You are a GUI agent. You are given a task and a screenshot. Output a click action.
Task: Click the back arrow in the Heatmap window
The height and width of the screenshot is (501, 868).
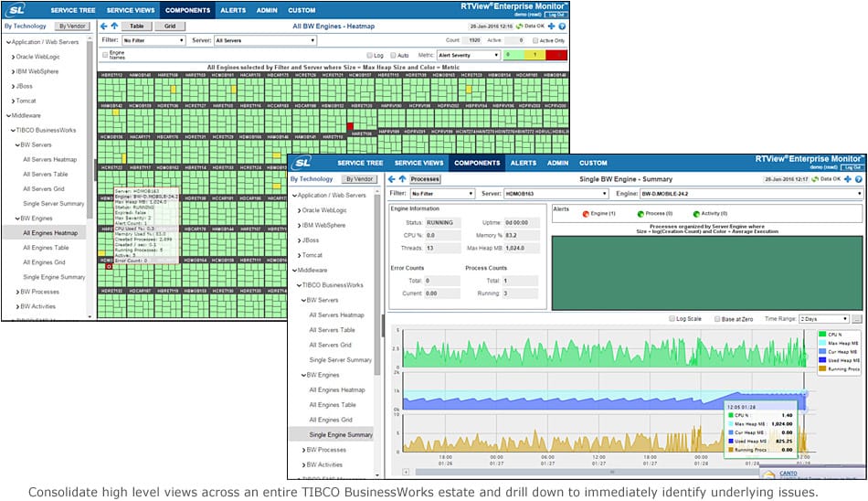click(103, 26)
